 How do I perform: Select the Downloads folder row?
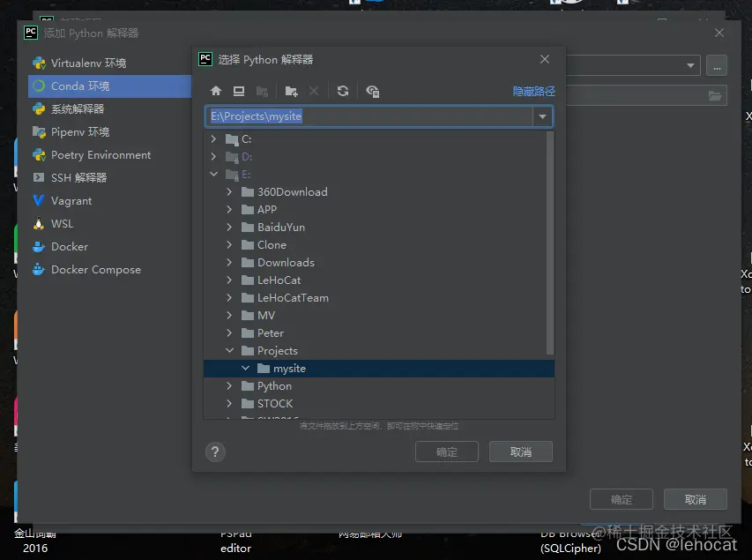[x=379, y=263]
